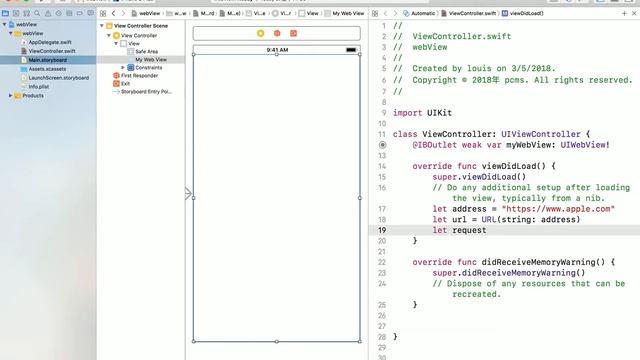640x360 pixels.
Task: Select First Responder in document outline
Action: [x=141, y=76]
